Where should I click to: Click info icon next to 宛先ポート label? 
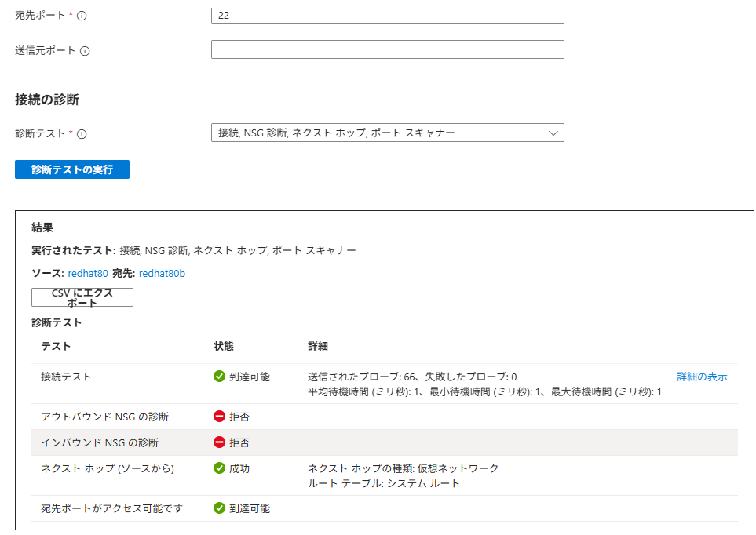(x=82, y=16)
